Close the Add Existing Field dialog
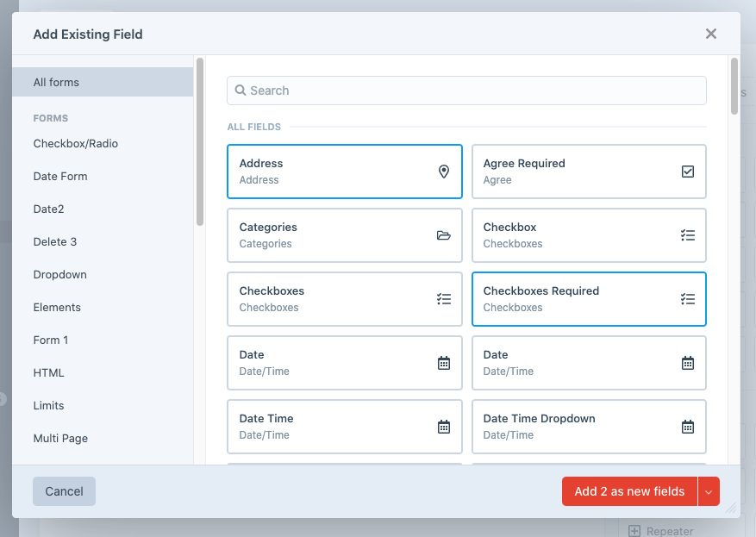This screenshot has width=756, height=537. click(710, 34)
